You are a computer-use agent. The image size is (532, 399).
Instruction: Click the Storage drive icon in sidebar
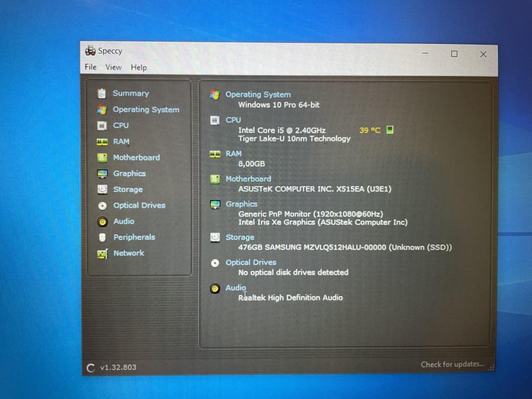[x=102, y=189]
